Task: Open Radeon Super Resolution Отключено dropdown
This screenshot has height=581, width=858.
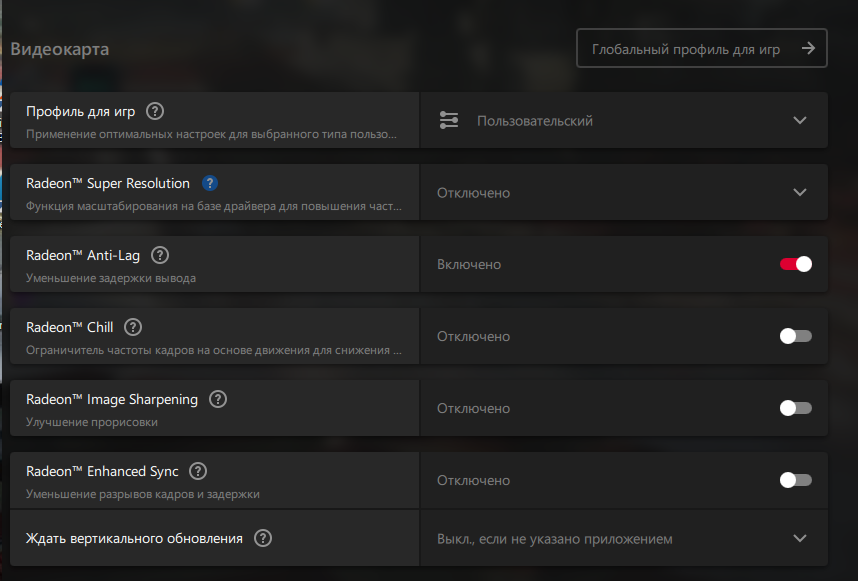Action: click(x=624, y=193)
